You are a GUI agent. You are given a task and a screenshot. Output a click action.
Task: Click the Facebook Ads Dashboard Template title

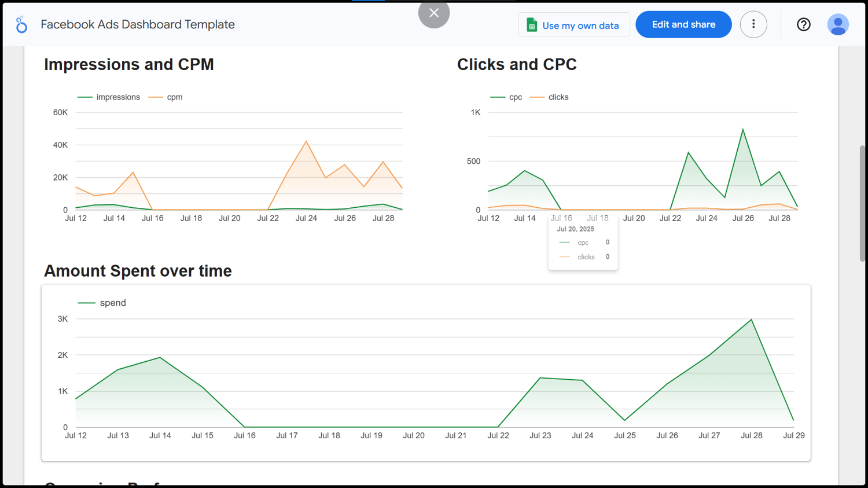point(138,24)
